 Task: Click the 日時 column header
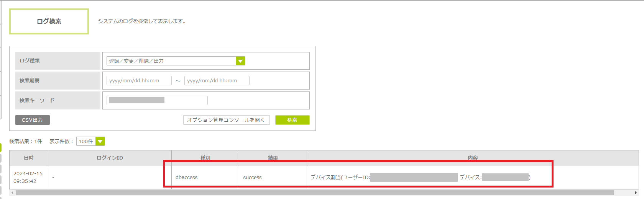coord(29,158)
